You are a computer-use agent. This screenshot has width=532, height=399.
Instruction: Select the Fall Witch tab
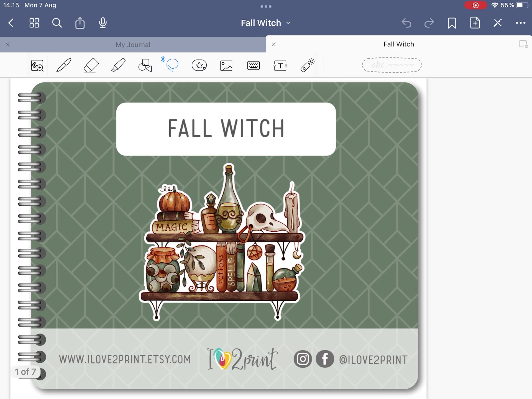[x=399, y=44]
